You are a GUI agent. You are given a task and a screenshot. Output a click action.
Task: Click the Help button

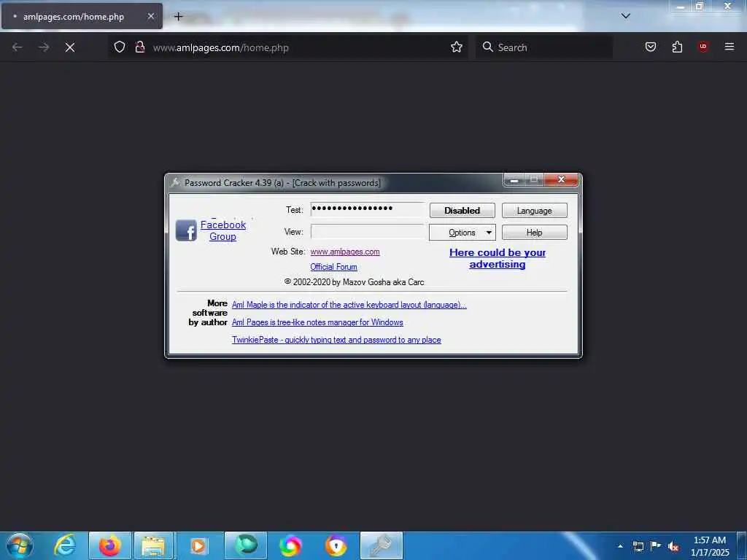point(534,233)
